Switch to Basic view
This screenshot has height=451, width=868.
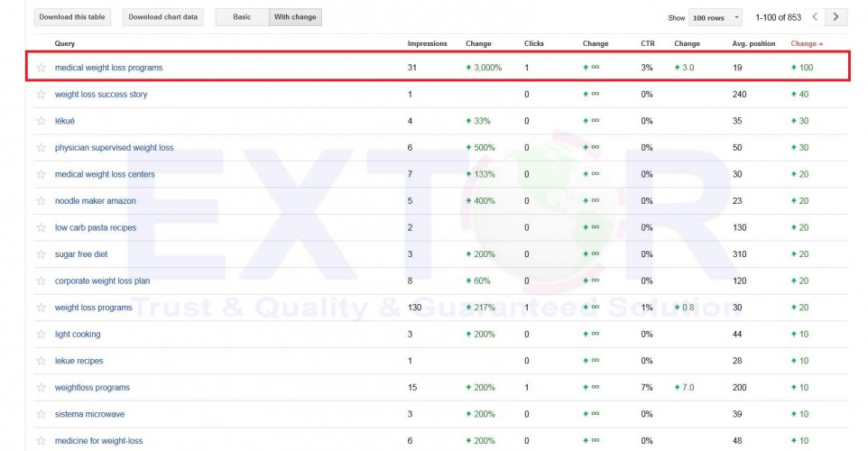point(242,17)
